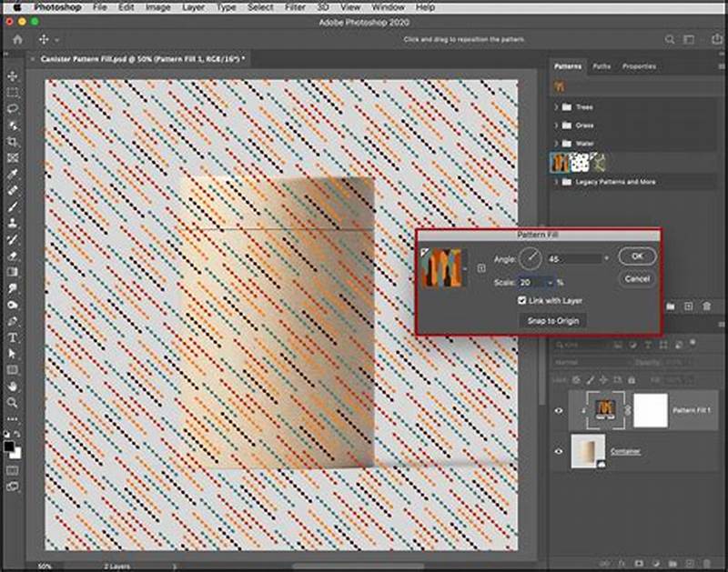Select the orange stripe pattern thumbnail
The width and height of the screenshot is (728, 572).
[558, 161]
